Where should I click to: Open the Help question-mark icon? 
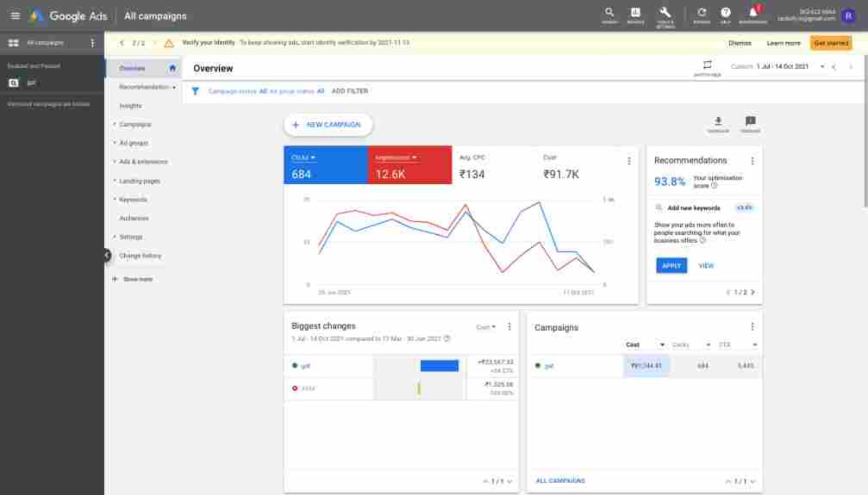click(725, 12)
